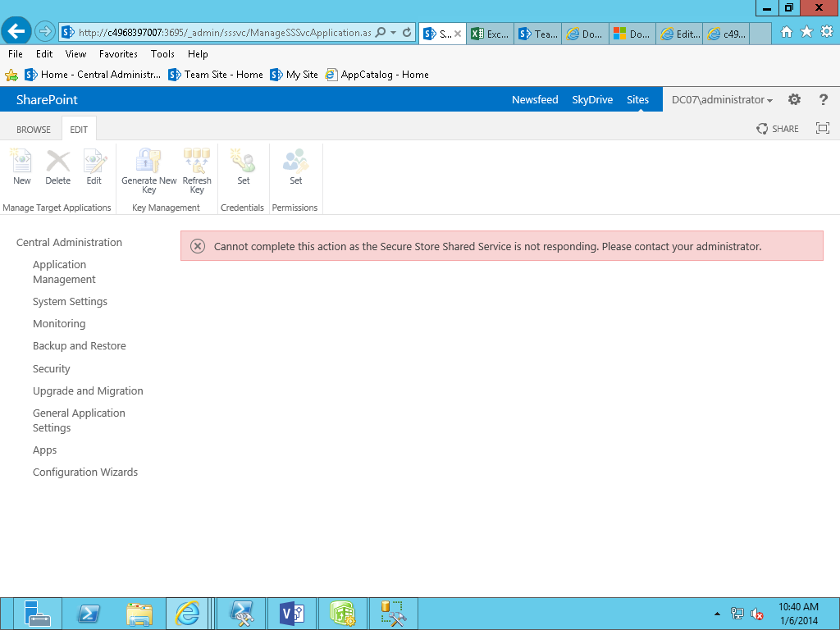The width and height of the screenshot is (840, 630).
Task: Switch to the Exc... browser tab
Action: [x=490, y=34]
